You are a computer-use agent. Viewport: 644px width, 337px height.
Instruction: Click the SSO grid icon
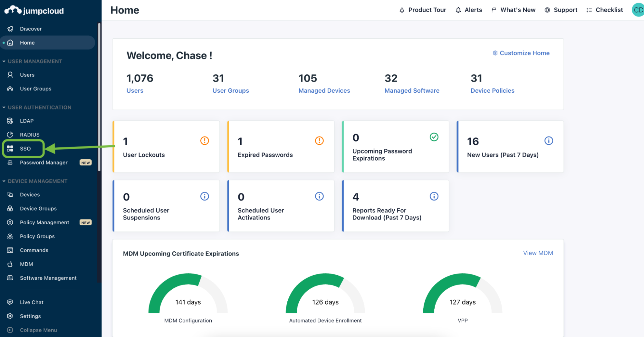[x=10, y=148]
